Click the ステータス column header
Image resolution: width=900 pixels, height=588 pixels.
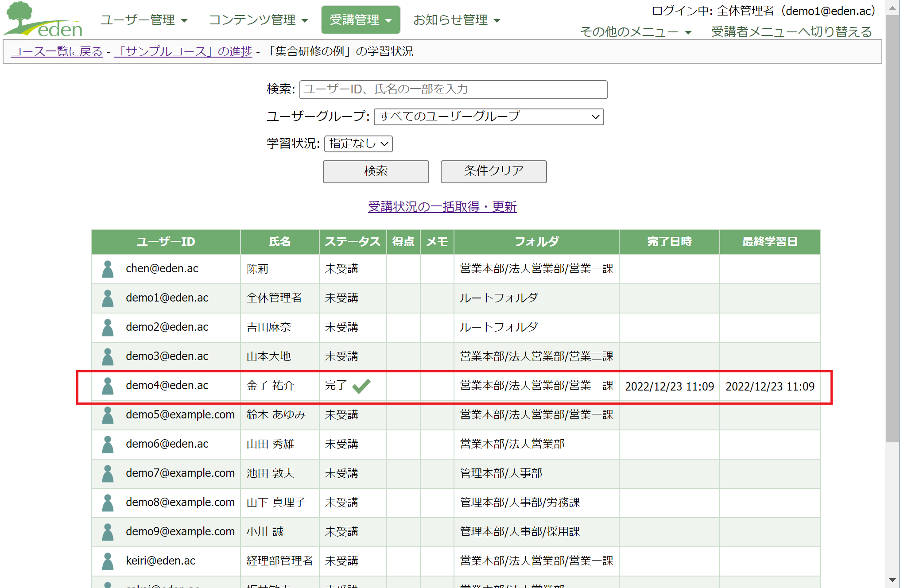point(353,242)
